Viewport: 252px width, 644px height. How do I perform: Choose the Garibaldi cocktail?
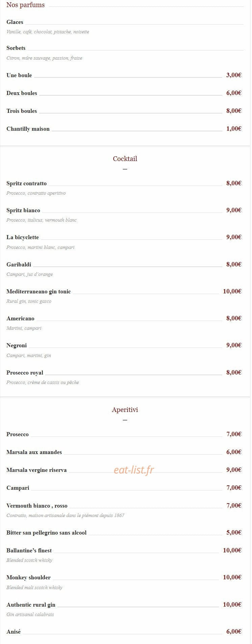tap(19, 265)
